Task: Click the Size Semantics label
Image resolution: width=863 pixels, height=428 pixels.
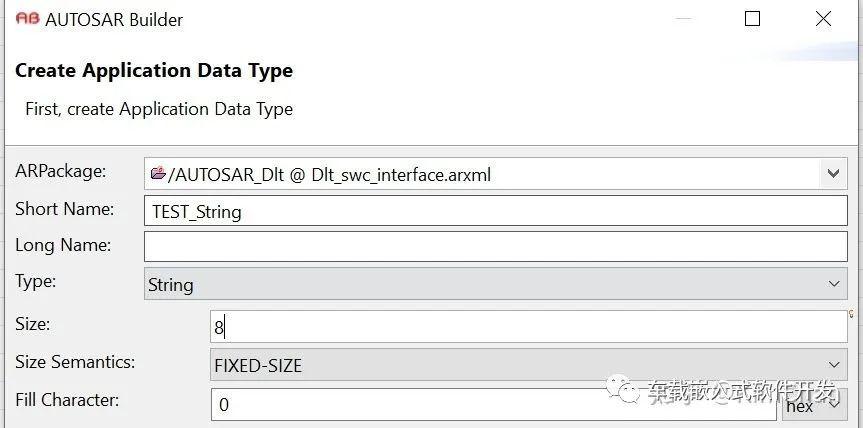Action: tap(75, 362)
